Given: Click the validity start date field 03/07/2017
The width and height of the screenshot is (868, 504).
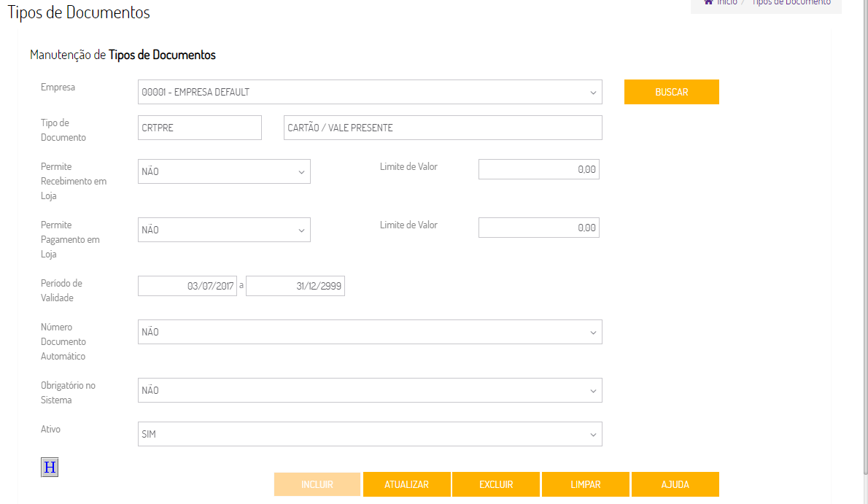Looking at the screenshot, I should 187,287.
